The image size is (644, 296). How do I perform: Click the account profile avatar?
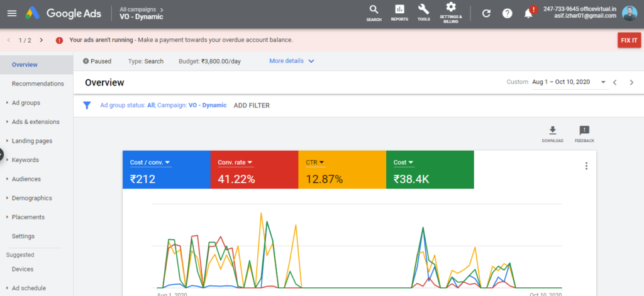pyautogui.click(x=630, y=13)
